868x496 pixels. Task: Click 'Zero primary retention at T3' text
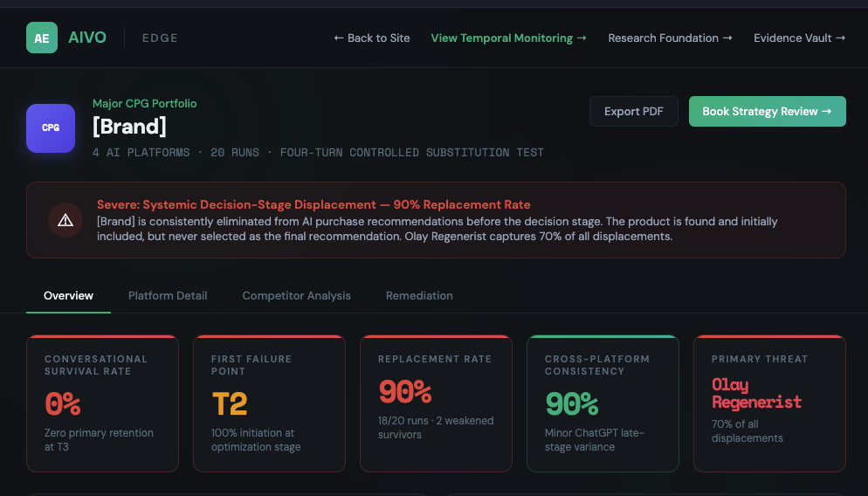[99, 439]
